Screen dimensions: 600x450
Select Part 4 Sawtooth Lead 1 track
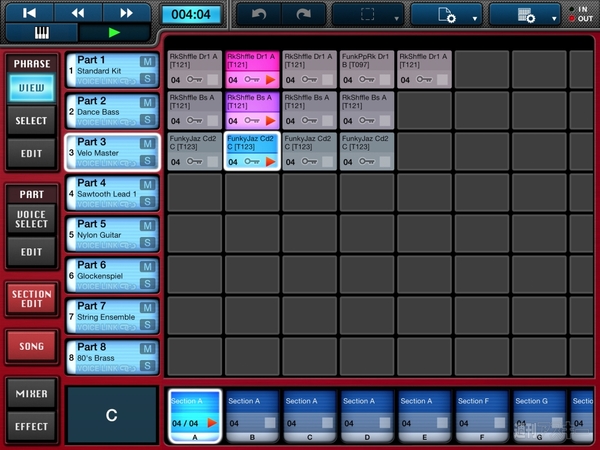(x=112, y=193)
